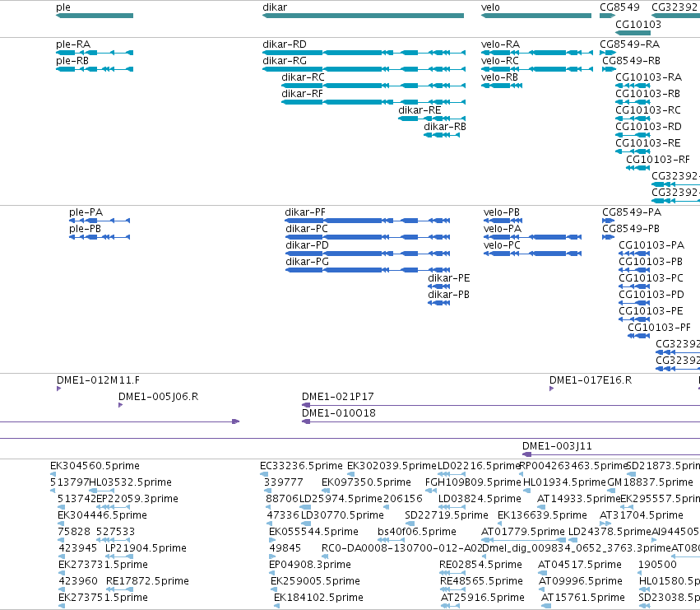Image resolution: width=700 pixels, height=610 pixels.
Task: Select the dikar-PG protein feature
Action: 368,270
